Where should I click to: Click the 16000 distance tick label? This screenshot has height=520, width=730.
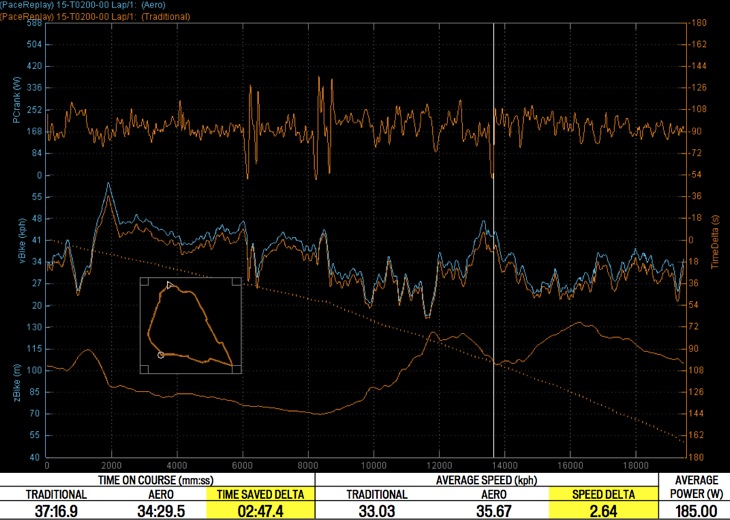coord(570,466)
